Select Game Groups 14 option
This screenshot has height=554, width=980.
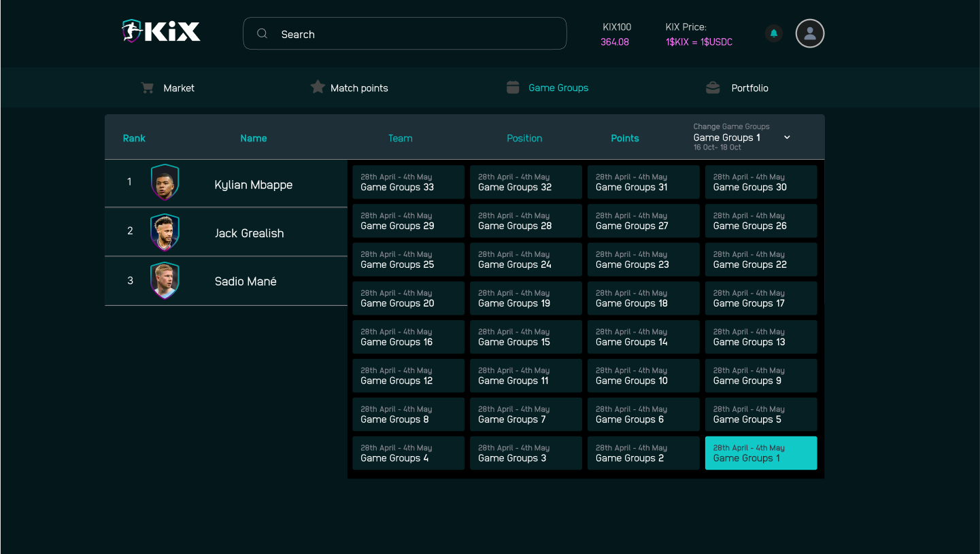coord(643,337)
